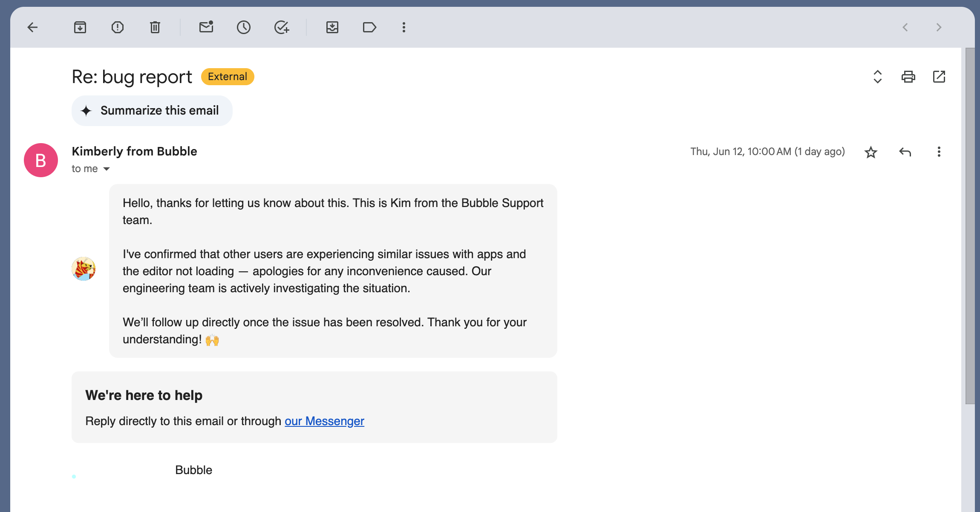Add email to Tasks

[281, 27]
